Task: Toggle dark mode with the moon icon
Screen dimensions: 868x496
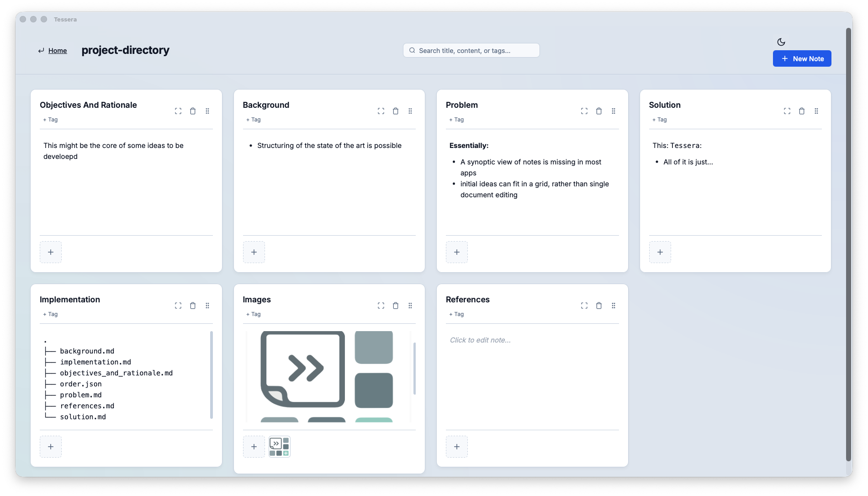Action: [781, 42]
